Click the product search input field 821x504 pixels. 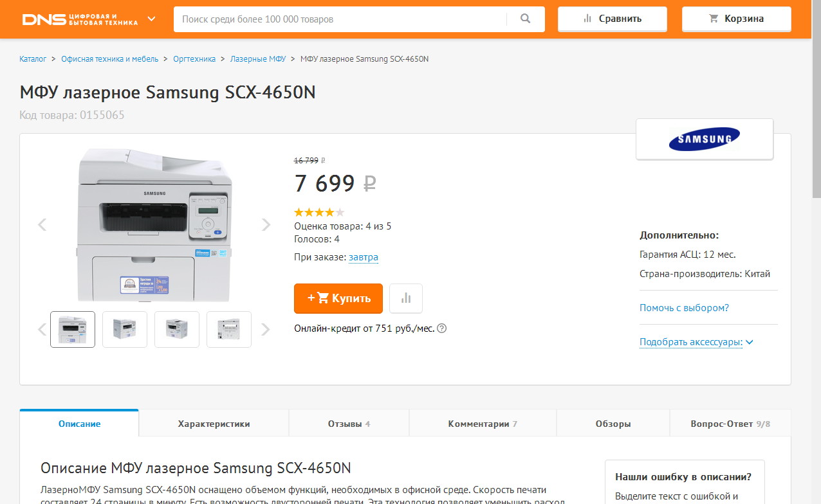click(x=340, y=19)
